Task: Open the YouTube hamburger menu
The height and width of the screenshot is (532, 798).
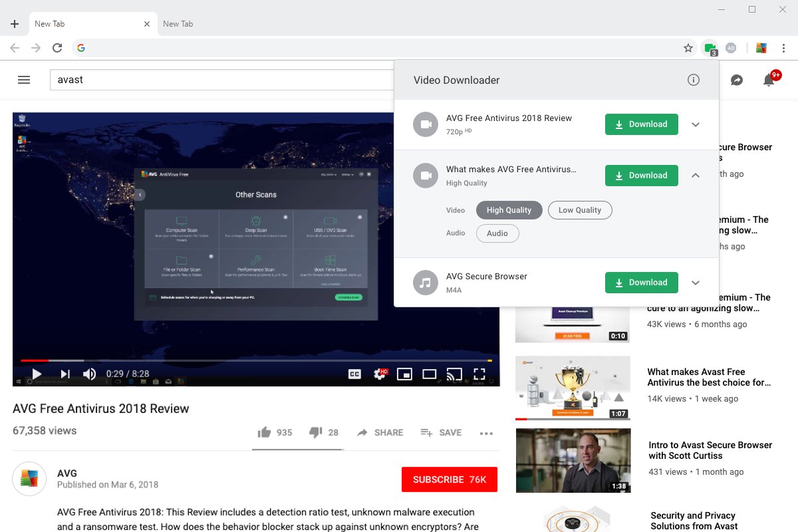Action: click(24, 79)
